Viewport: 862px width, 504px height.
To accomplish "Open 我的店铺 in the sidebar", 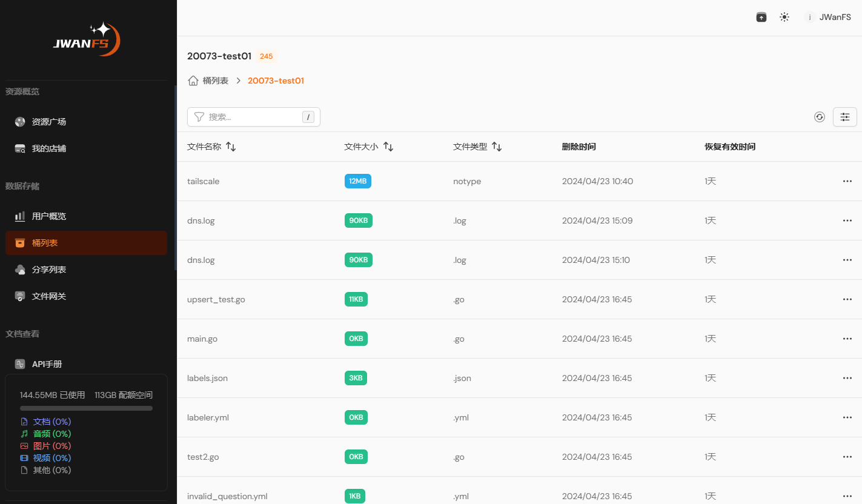I will pyautogui.click(x=86, y=148).
